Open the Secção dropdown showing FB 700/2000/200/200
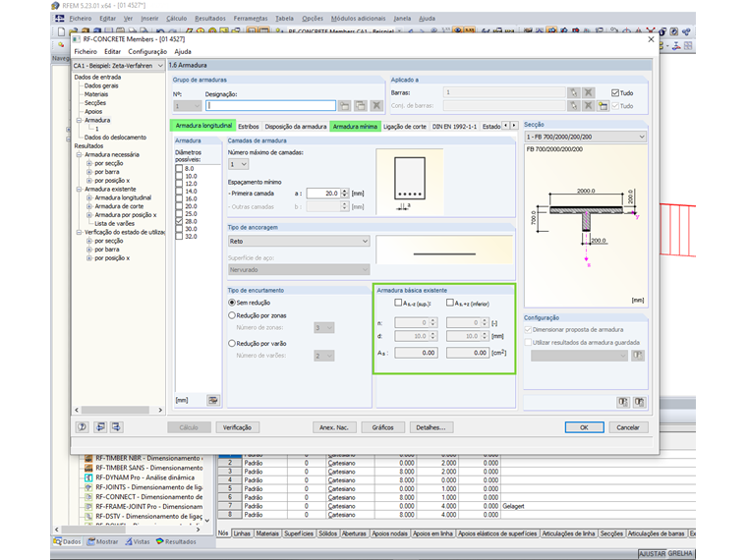The width and height of the screenshot is (747, 560). (x=586, y=137)
